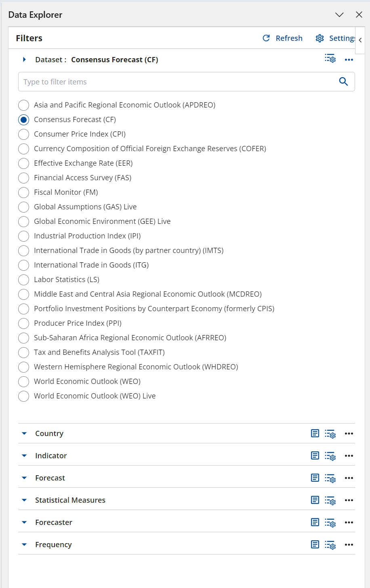This screenshot has width=370, height=588.
Task: Open the Dataset row more options ellipsis
Action: click(349, 60)
